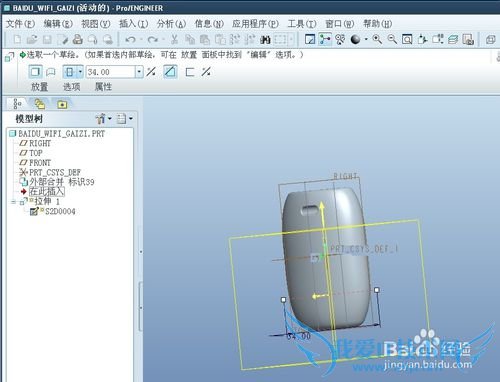
Task: Open the model tree Show dropdown
Action: [x=103, y=118]
